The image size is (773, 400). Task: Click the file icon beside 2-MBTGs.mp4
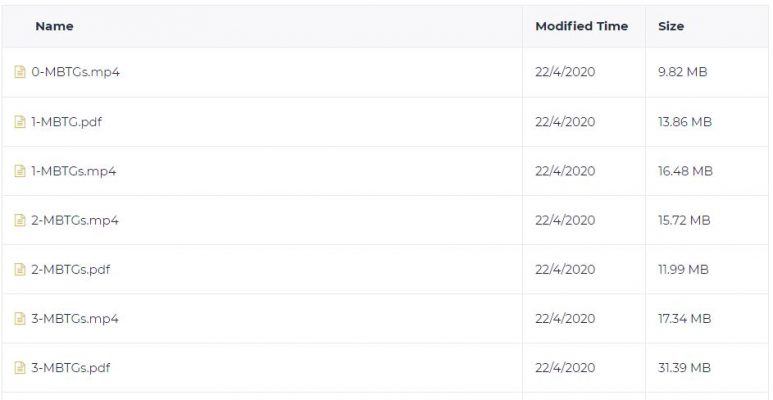click(x=20, y=220)
